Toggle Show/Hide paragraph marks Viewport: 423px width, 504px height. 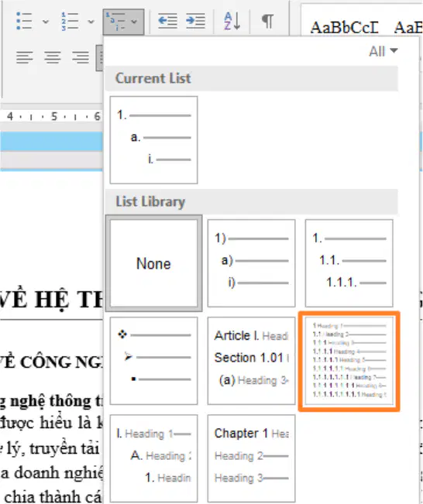coord(267,21)
